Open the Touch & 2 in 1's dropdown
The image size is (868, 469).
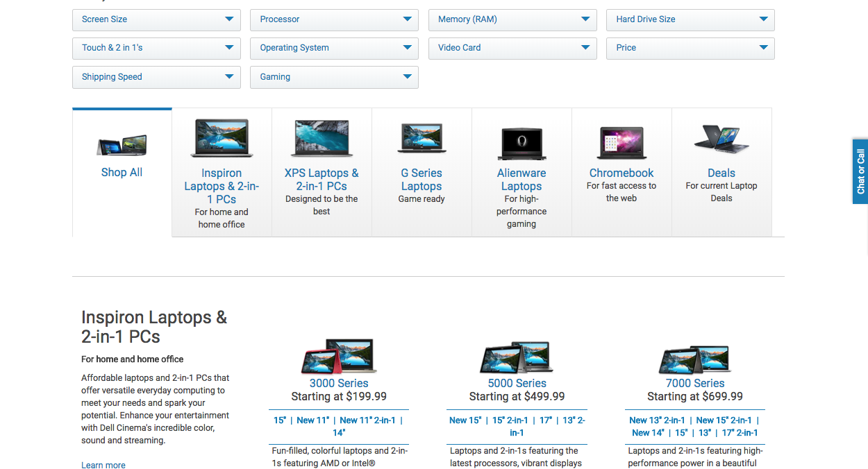click(156, 48)
